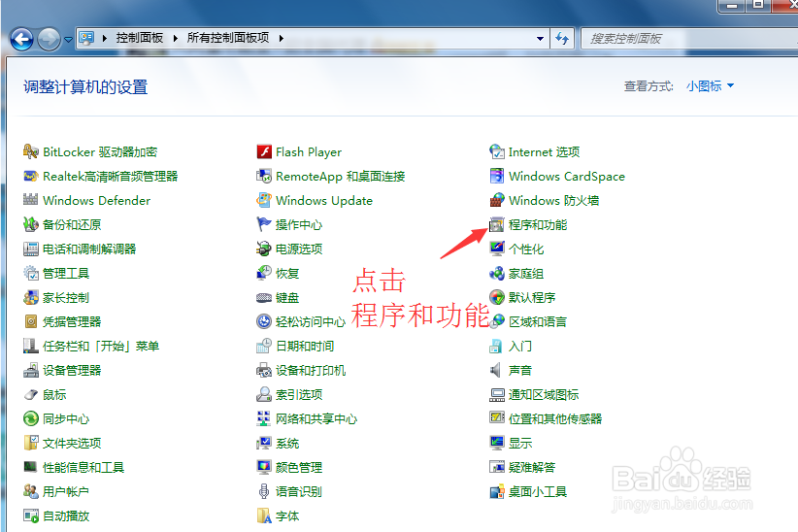Click the 索引选项 link
798x532 pixels.
299,394
